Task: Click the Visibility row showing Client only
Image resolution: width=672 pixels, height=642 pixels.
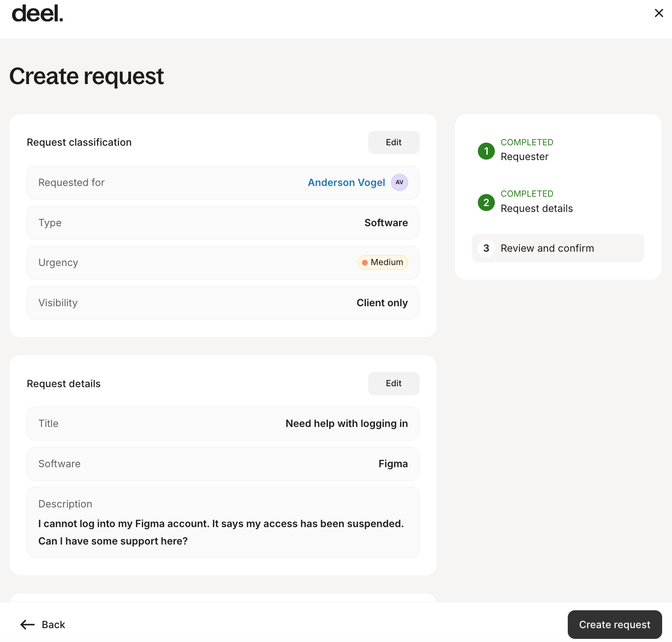Action: 223,303
